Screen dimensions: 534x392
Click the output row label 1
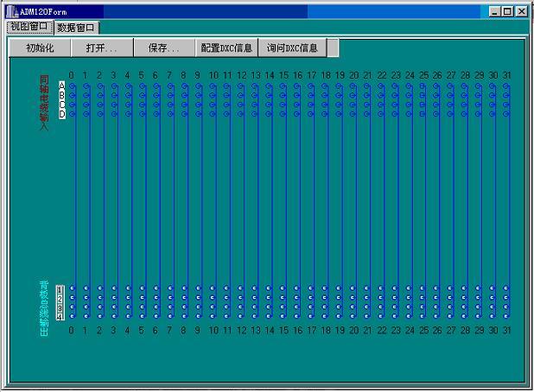(60, 288)
